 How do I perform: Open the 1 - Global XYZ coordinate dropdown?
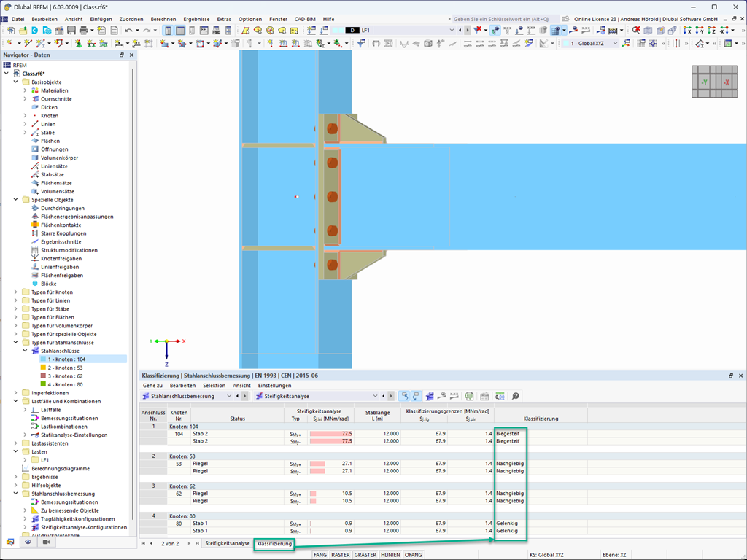[x=614, y=43]
